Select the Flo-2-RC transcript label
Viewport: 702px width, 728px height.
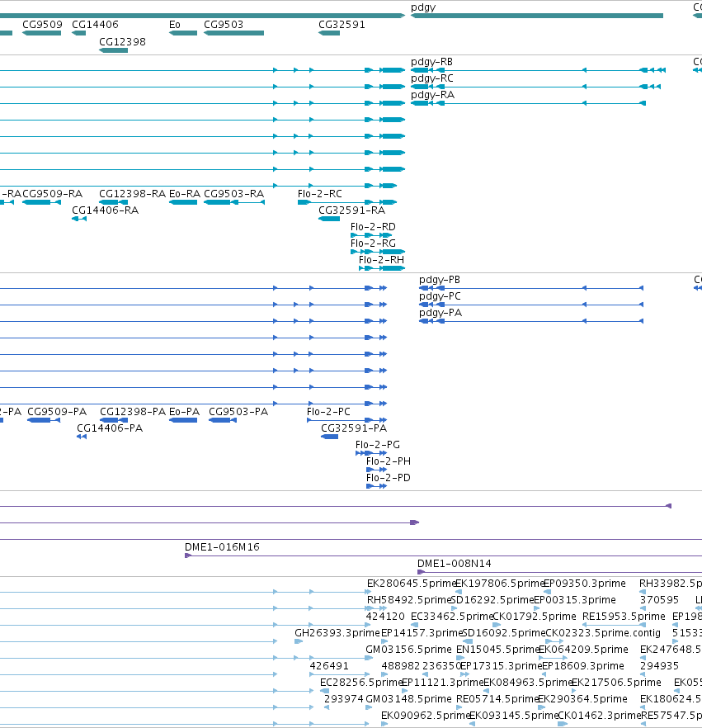tap(320, 194)
